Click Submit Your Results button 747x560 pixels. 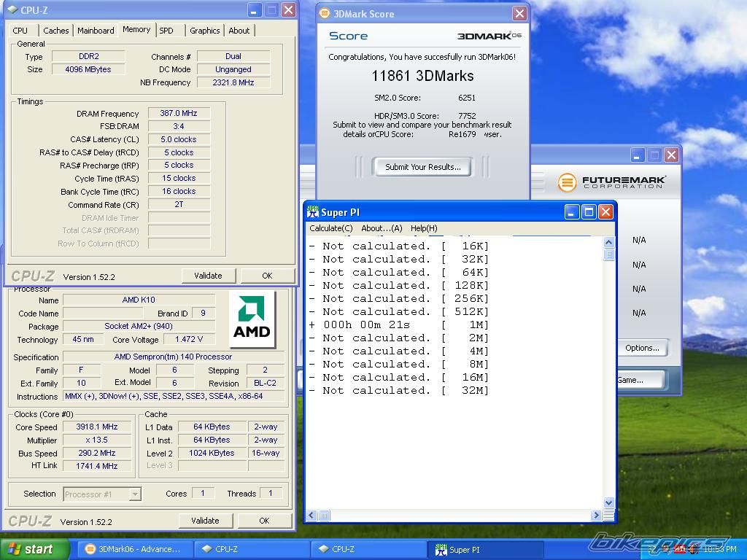pos(422,167)
